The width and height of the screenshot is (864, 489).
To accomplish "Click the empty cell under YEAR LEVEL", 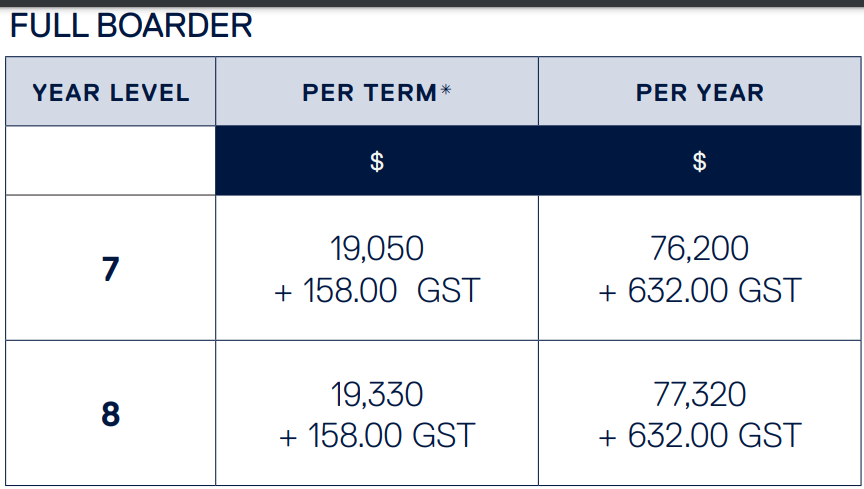I will click(x=111, y=160).
